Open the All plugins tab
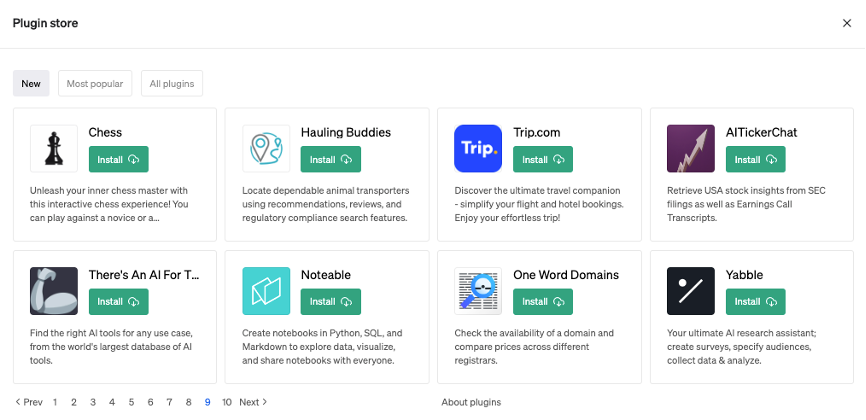This screenshot has width=866, height=420. tap(172, 84)
